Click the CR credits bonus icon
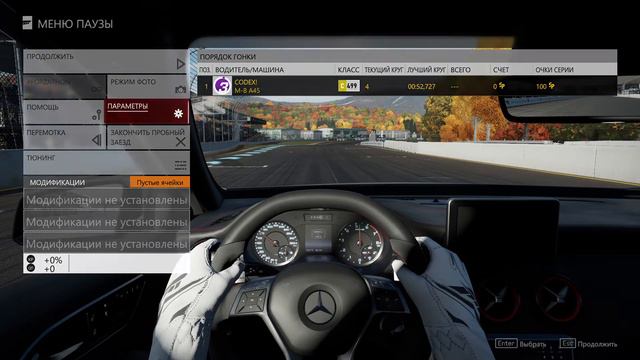640x360 pixels. click(x=31, y=268)
